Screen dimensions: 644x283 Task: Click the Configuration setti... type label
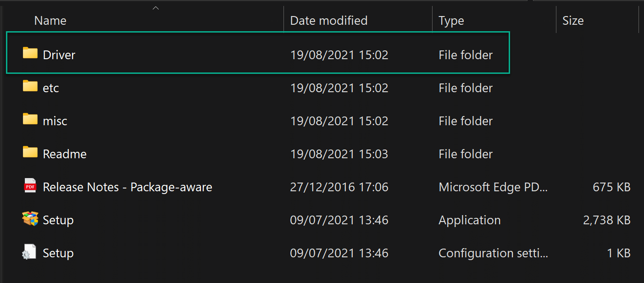tap(493, 252)
